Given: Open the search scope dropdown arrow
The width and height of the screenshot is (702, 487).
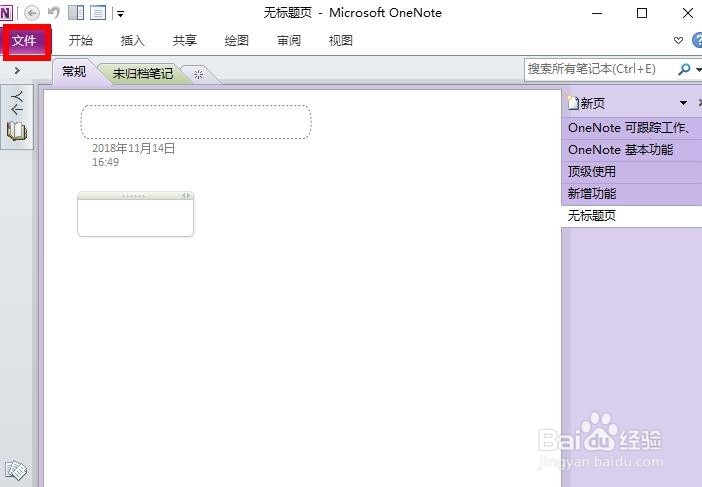Looking at the screenshot, I should click(698, 70).
